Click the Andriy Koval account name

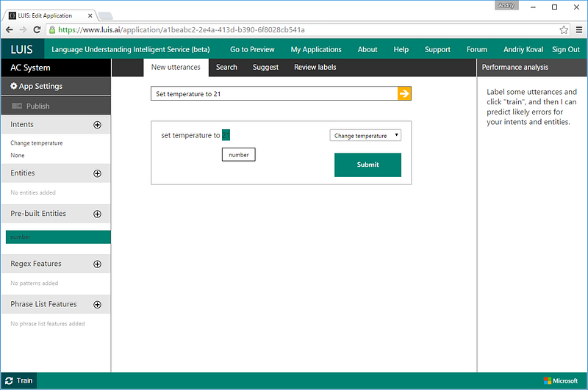pyautogui.click(x=523, y=49)
